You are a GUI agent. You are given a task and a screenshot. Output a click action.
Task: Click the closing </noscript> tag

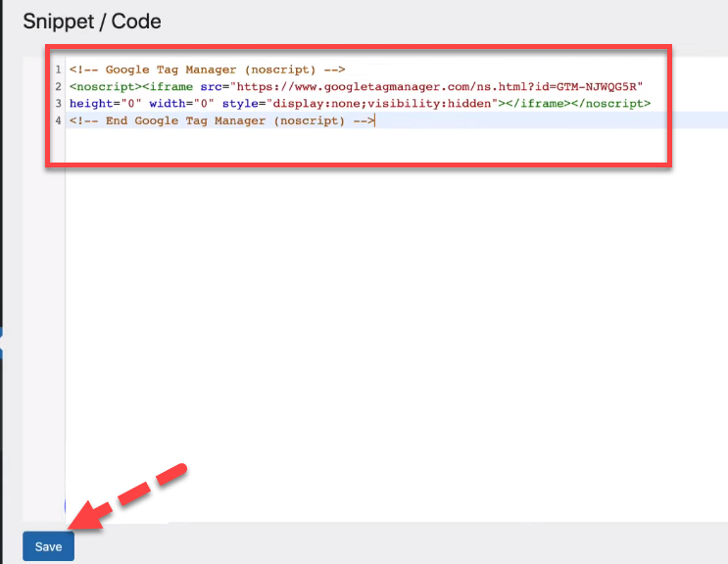(611, 104)
